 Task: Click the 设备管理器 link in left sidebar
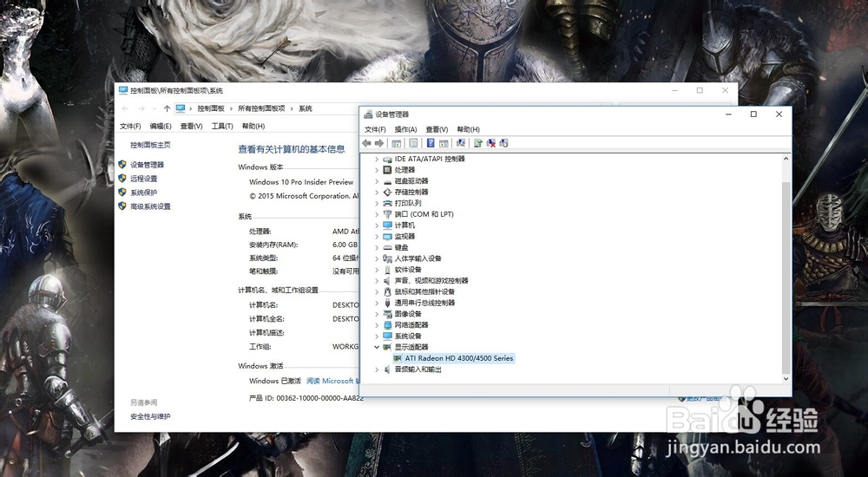pyautogui.click(x=147, y=165)
